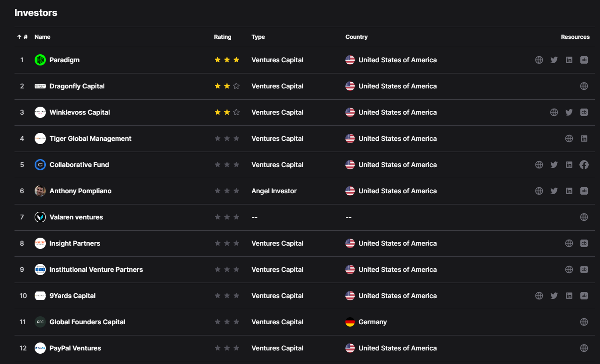Open Paradigm's Twitter profile icon

[554, 60]
